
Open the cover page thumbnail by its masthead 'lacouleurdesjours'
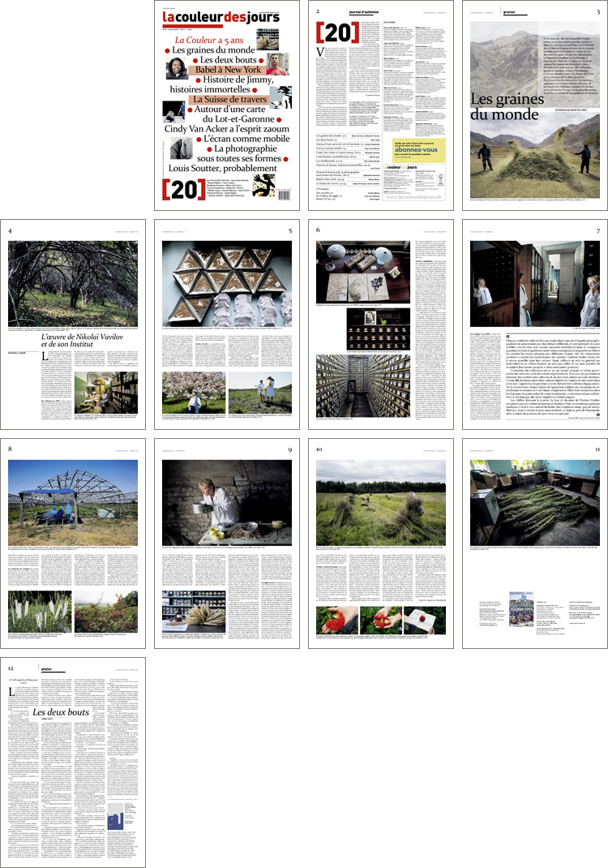point(221,17)
